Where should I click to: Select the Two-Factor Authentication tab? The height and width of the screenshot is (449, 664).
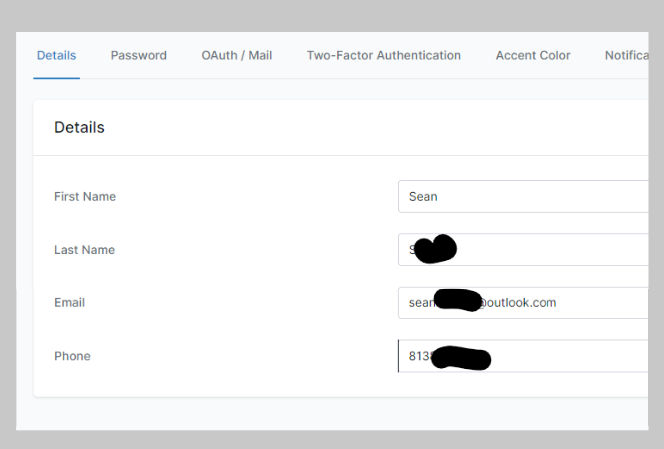(384, 55)
